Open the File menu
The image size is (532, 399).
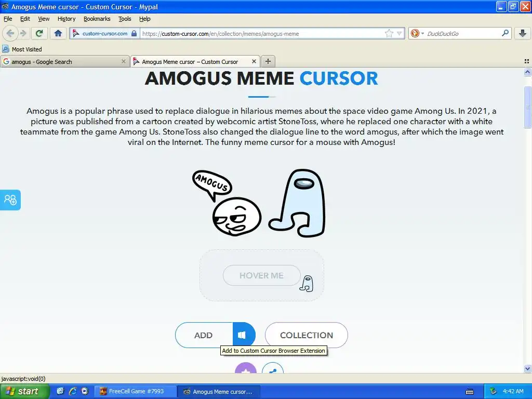pos(8,19)
